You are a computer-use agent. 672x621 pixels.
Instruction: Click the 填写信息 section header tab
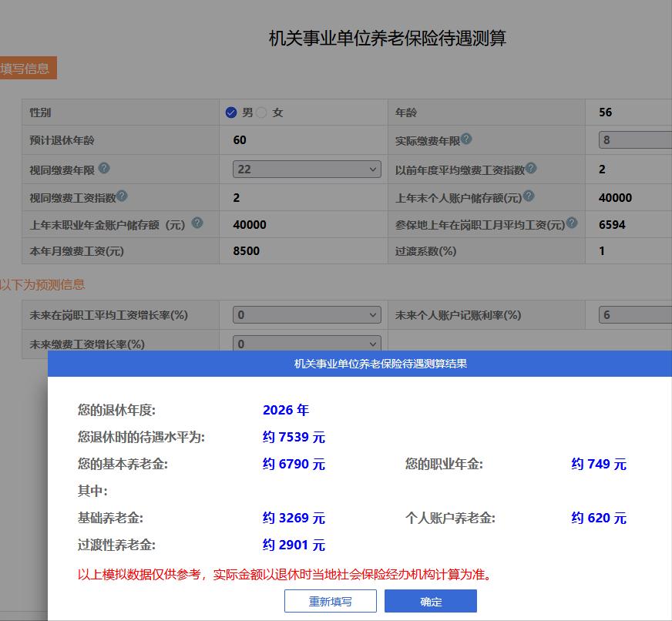pyautogui.click(x=29, y=69)
